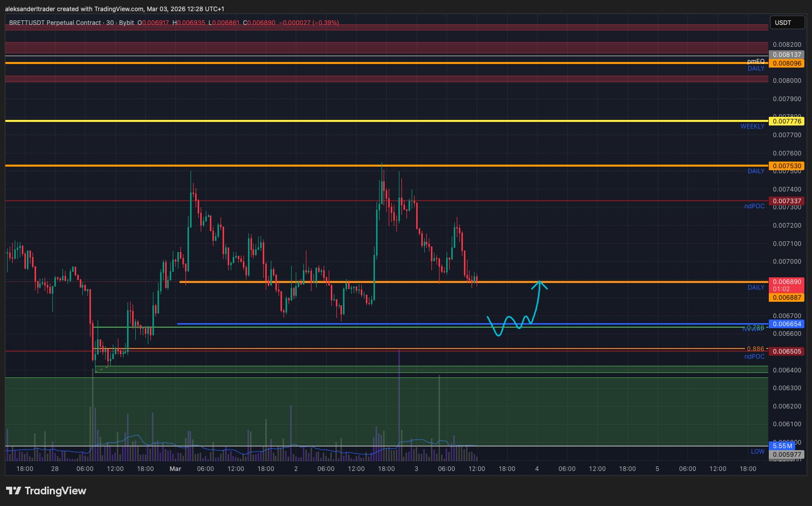Click the pmEQ level label
The image size is (812, 506).
tap(756, 61)
